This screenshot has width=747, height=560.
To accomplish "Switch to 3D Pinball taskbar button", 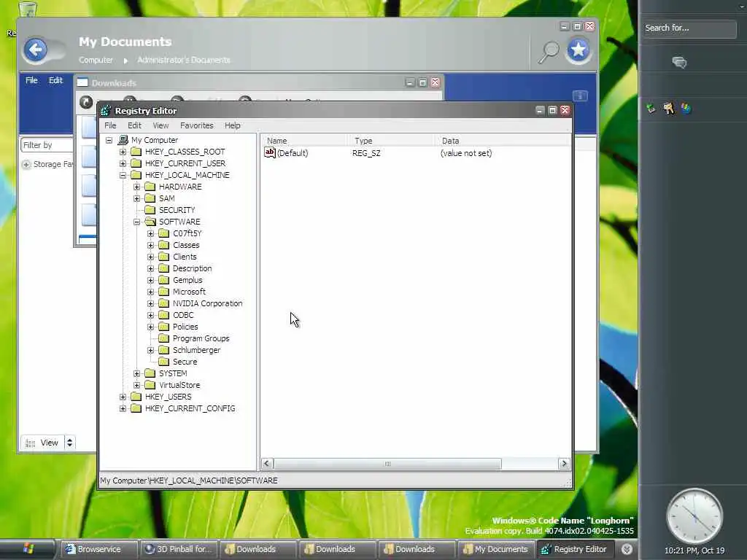I will [179, 549].
